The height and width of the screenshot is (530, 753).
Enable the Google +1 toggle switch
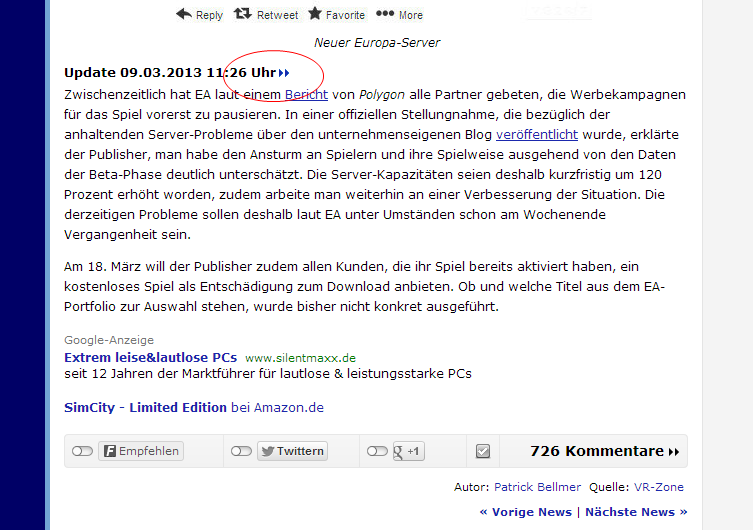377,451
